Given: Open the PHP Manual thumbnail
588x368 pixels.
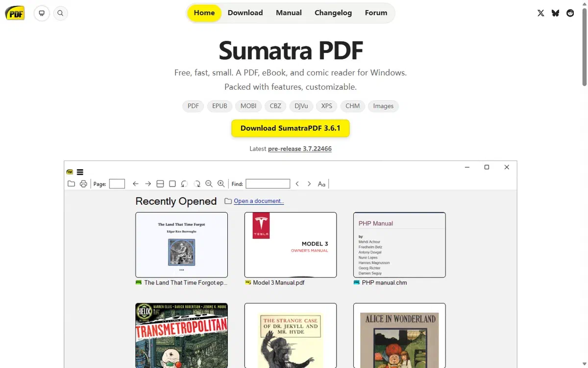Looking at the screenshot, I should coord(399,245).
